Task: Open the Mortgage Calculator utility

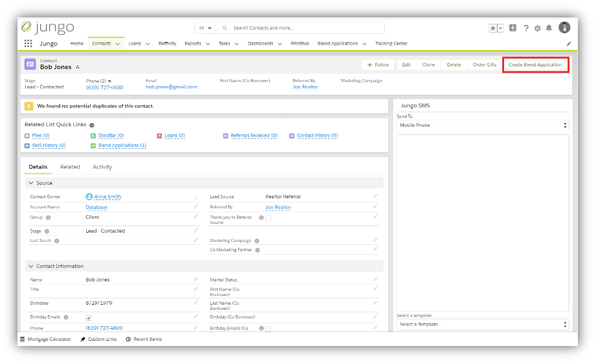Action: tap(47, 339)
